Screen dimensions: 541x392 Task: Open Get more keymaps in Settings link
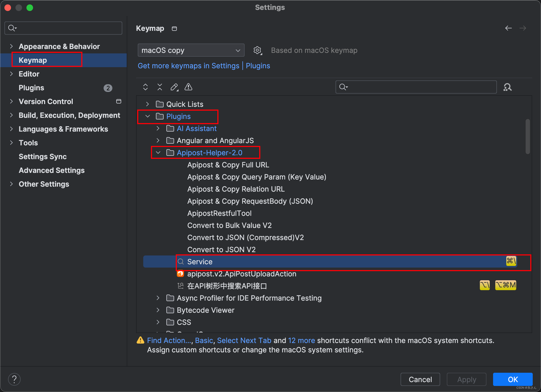coord(188,66)
